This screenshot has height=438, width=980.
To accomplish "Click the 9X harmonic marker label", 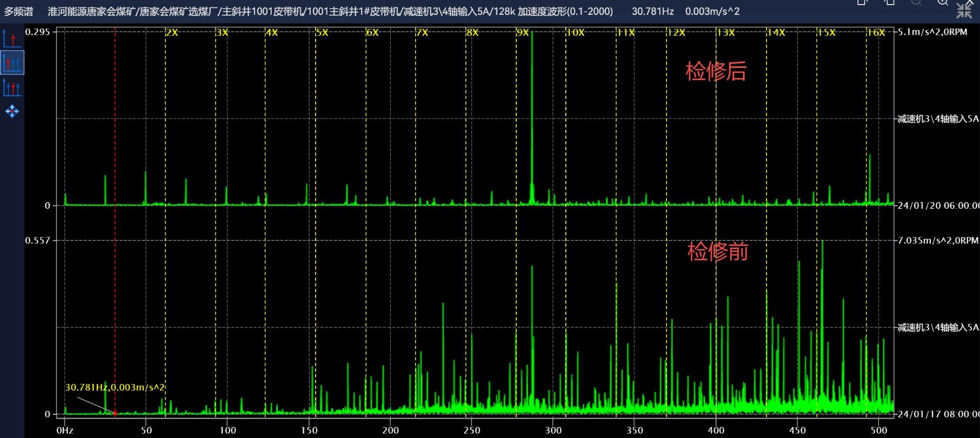I will point(522,33).
